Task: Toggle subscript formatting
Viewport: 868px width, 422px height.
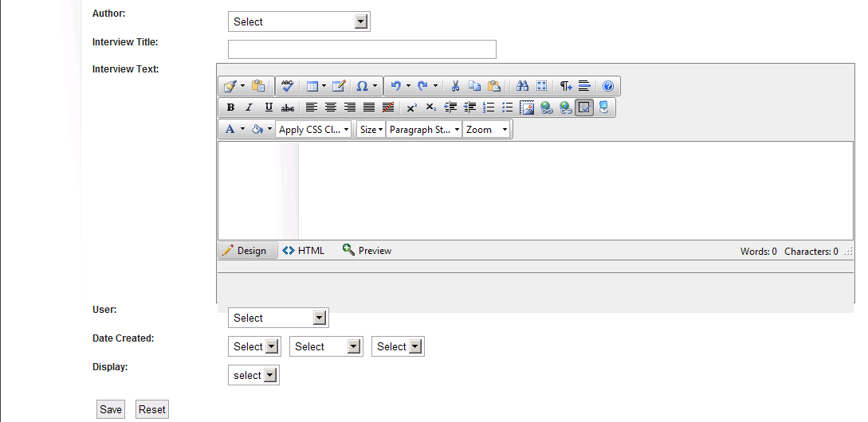Action: tap(431, 107)
